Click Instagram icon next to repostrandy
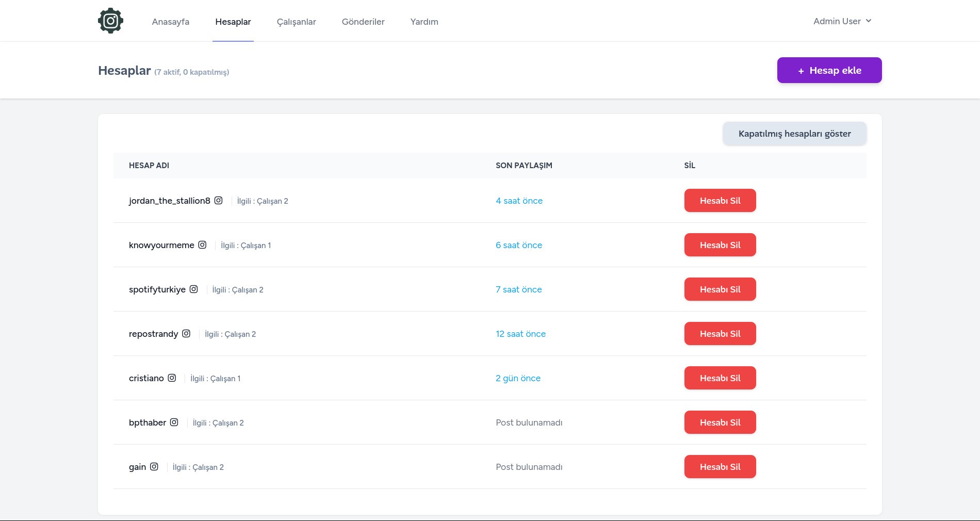980x521 pixels. coord(186,333)
